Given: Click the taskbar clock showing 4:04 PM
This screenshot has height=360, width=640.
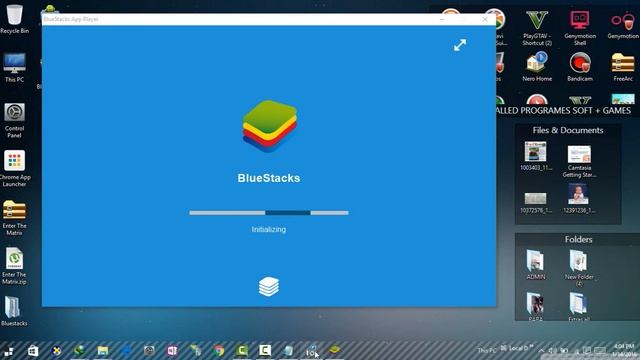Looking at the screenshot, I should (x=624, y=350).
